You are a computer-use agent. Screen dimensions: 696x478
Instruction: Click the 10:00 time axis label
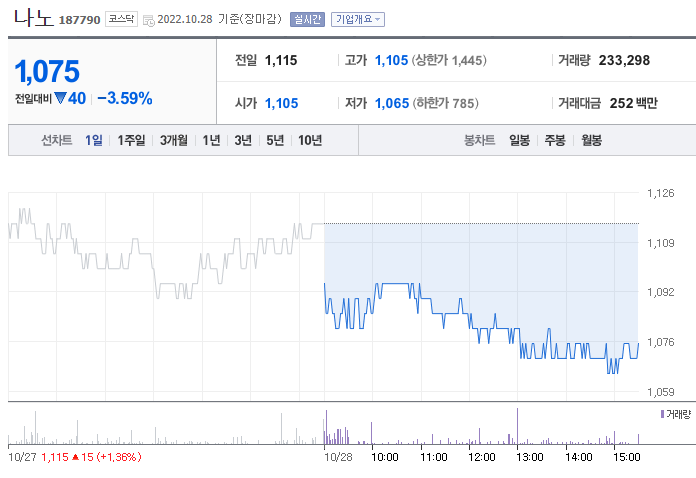coord(385,457)
